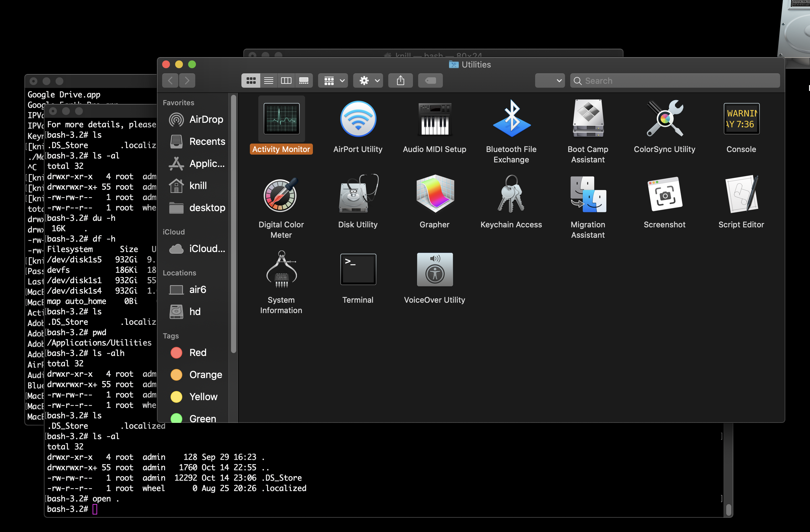The image size is (810, 532).
Task: Switch Finder to gallery view
Action: [x=303, y=81]
